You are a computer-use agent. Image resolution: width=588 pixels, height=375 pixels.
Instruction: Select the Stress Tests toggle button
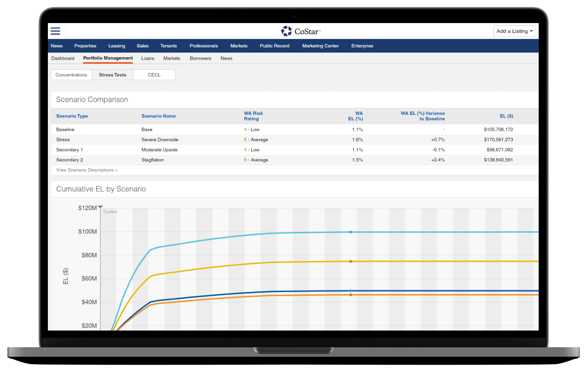(113, 75)
